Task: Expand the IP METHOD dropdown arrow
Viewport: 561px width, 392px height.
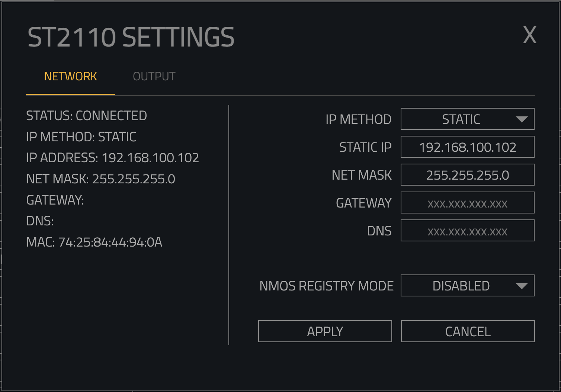Action: tap(522, 119)
